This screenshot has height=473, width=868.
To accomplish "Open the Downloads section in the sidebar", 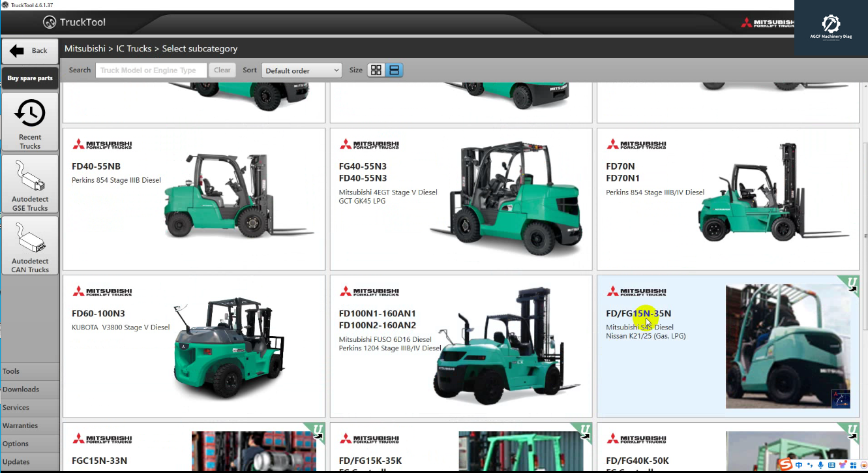I will (29, 389).
